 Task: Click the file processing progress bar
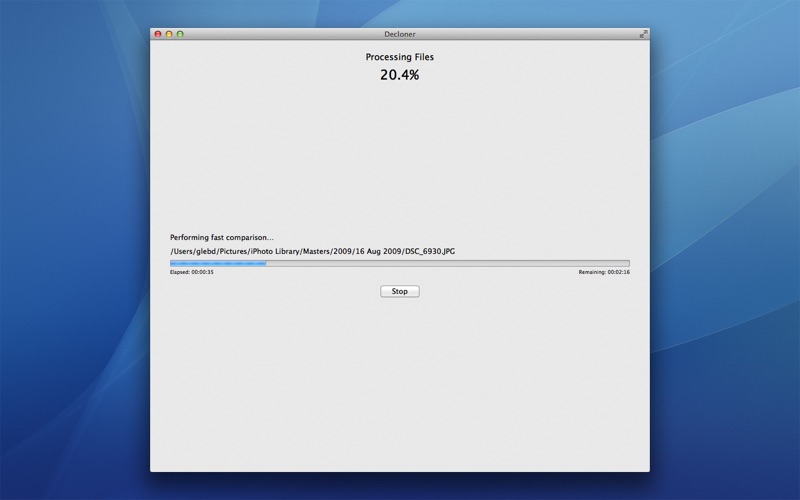(x=399, y=263)
